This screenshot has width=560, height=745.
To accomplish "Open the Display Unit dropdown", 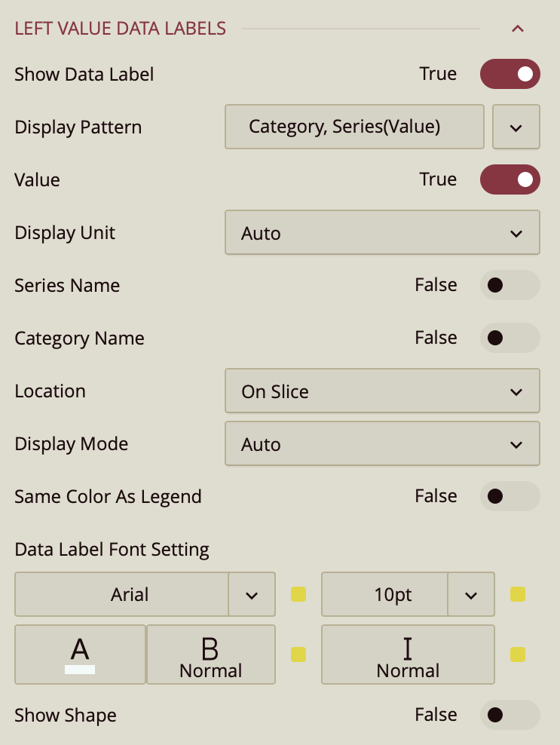I will 382,233.
